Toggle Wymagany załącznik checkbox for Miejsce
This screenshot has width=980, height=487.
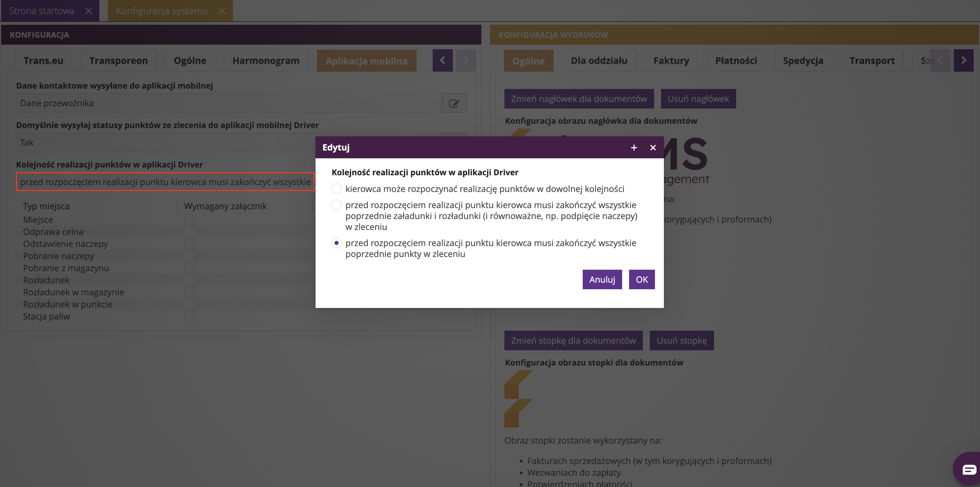[189, 220]
